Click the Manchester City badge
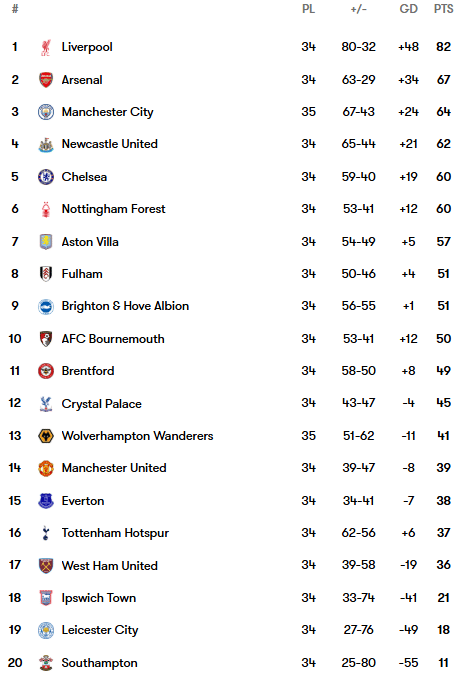The width and height of the screenshot is (462, 681). [x=46, y=112]
